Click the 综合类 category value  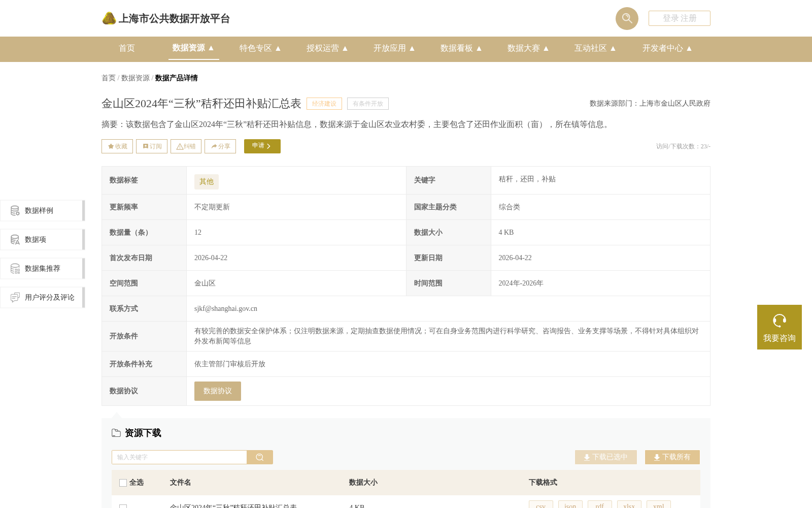(x=509, y=207)
